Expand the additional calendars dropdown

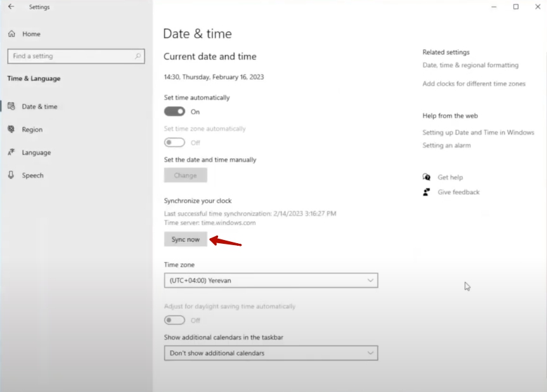(x=271, y=353)
